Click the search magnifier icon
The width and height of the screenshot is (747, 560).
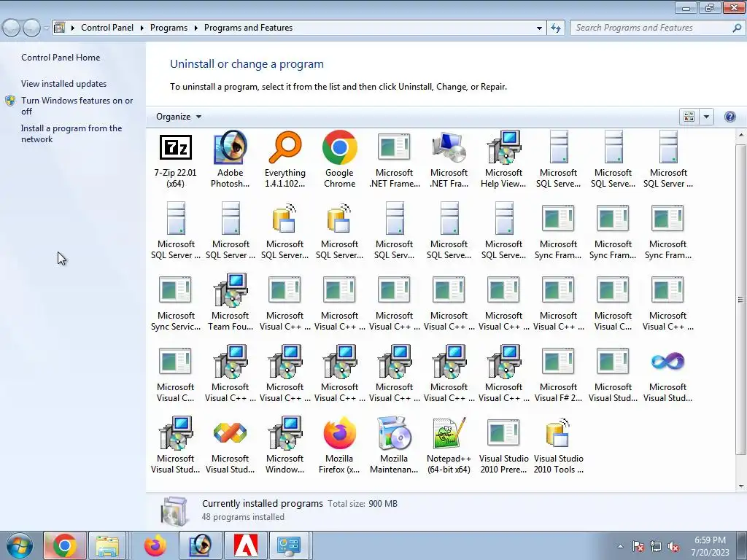(737, 28)
